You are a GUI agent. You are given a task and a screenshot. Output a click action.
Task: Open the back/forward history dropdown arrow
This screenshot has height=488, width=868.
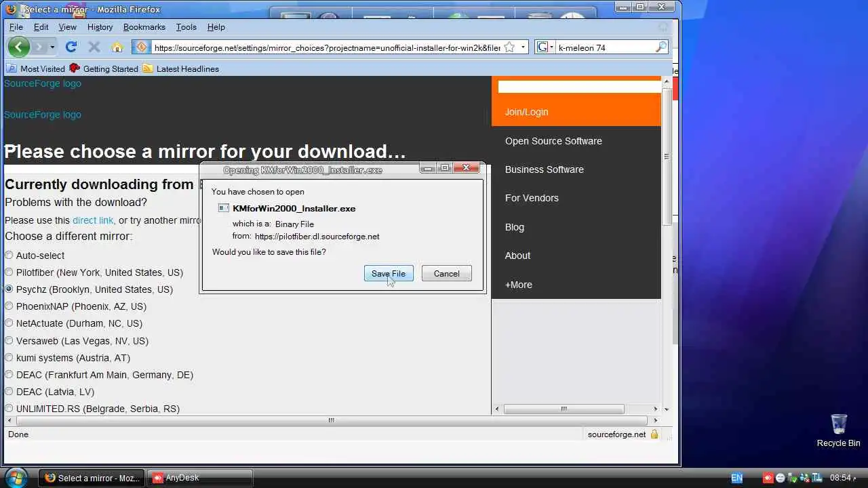coord(52,47)
